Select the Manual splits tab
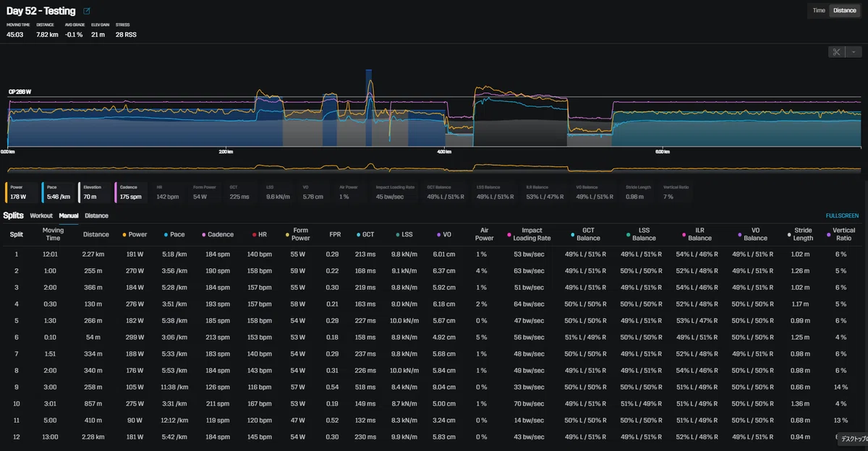The width and height of the screenshot is (868, 451). pyautogui.click(x=69, y=215)
